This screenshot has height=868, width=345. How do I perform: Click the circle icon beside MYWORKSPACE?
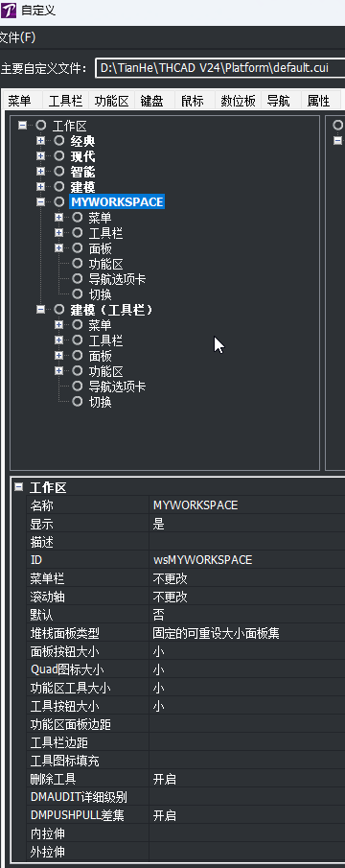point(59,202)
